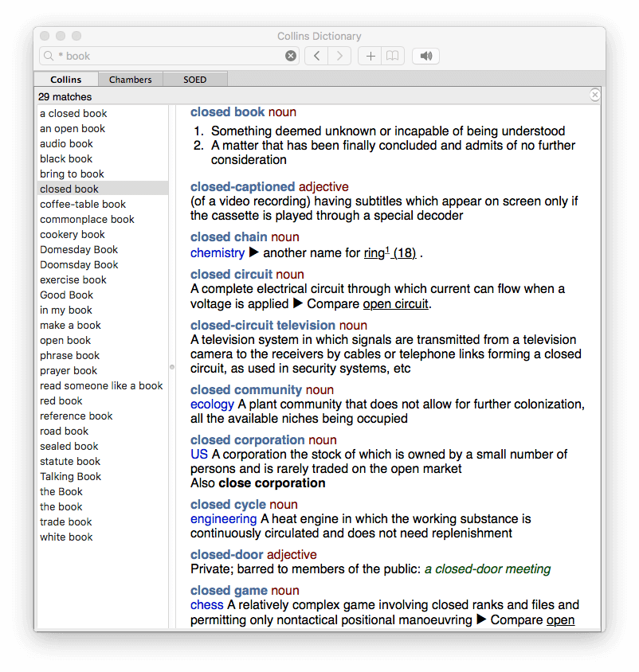Viewport: 639px width, 672px height.
Task: Select 'exercise book' match
Action: pos(103,279)
